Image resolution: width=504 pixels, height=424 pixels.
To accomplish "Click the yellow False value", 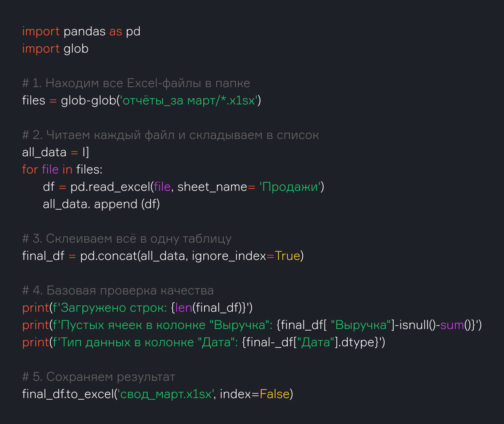I will coord(274,394).
